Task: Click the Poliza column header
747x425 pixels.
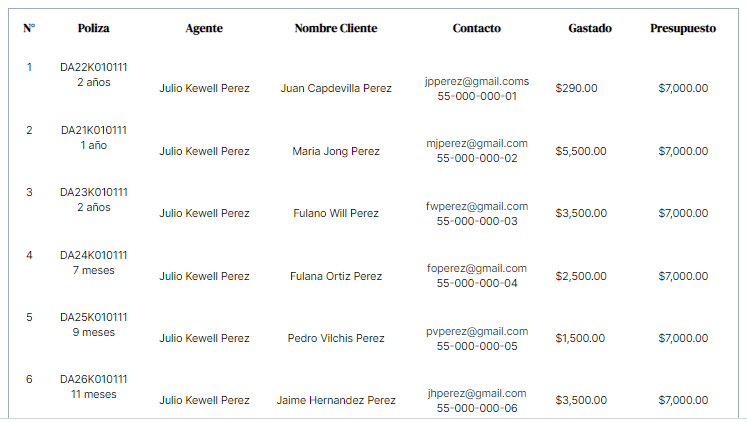Action: tap(94, 29)
